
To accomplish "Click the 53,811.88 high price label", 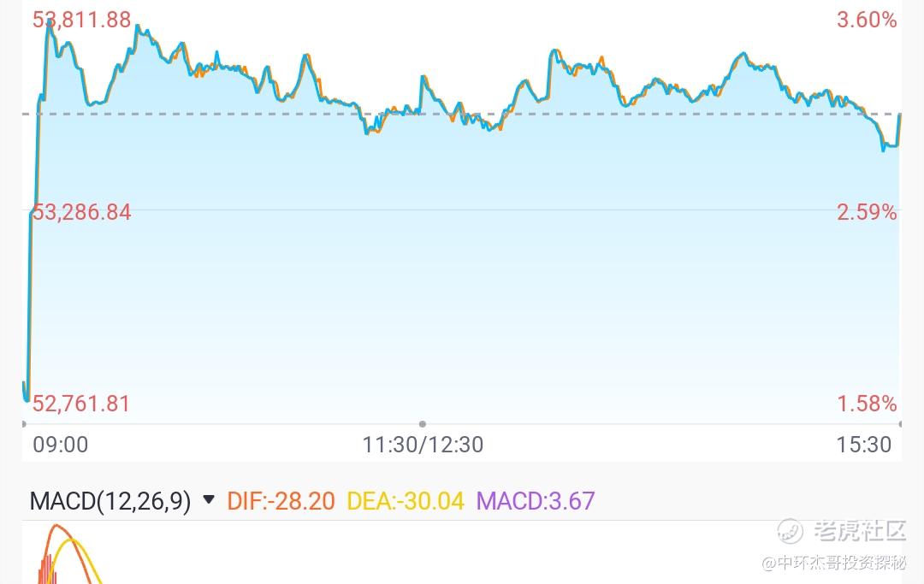I will 81,20.
